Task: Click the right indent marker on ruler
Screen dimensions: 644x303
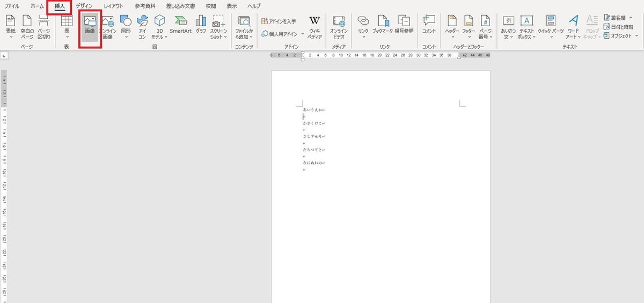Action: pos(458,57)
